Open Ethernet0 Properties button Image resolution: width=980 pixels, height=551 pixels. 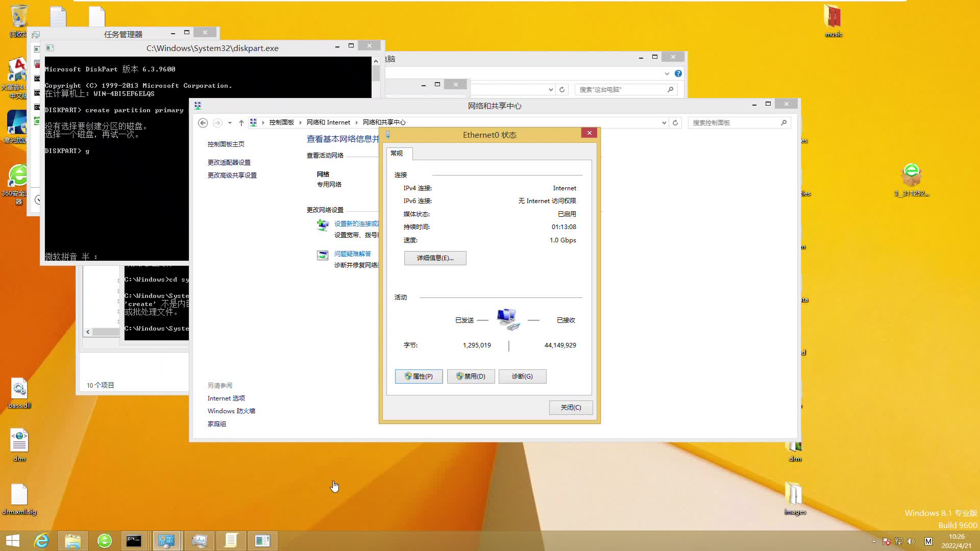point(419,377)
